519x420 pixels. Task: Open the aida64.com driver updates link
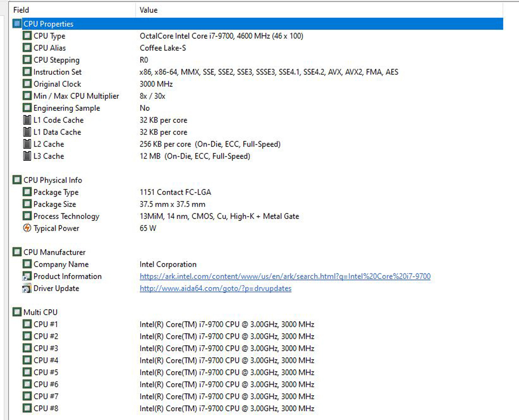point(215,288)
